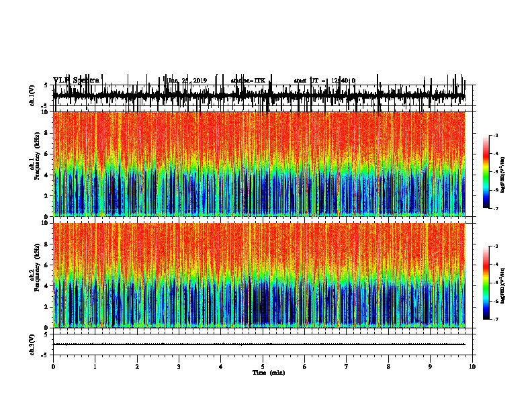Click the '2' kHz tick on ch.1 spectrogram
Screen dimensions: 532x411
pos(46,195)
